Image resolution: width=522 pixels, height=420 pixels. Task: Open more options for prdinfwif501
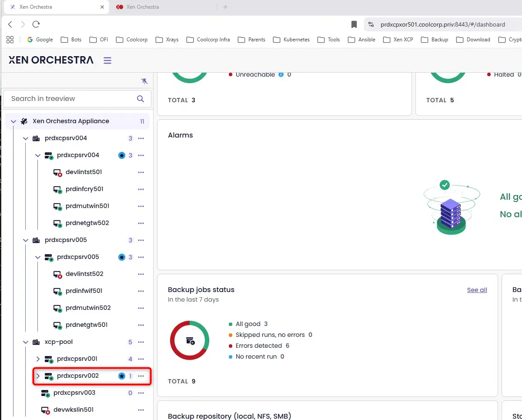coord(141,291)
